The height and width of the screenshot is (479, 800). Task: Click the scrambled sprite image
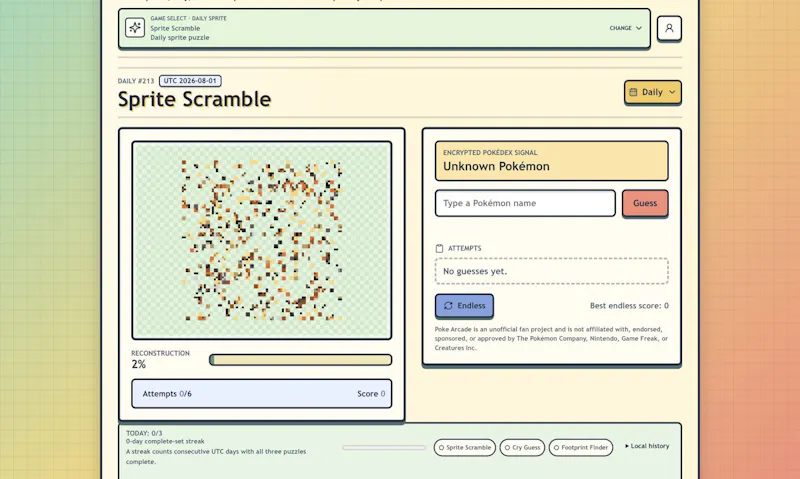[262, 240]
